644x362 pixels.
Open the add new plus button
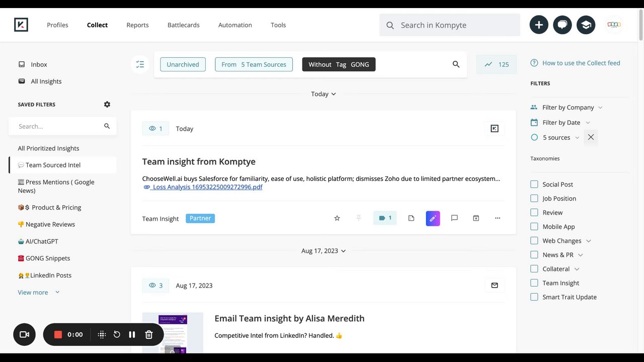pyautogui.click(x=539, y=25)
